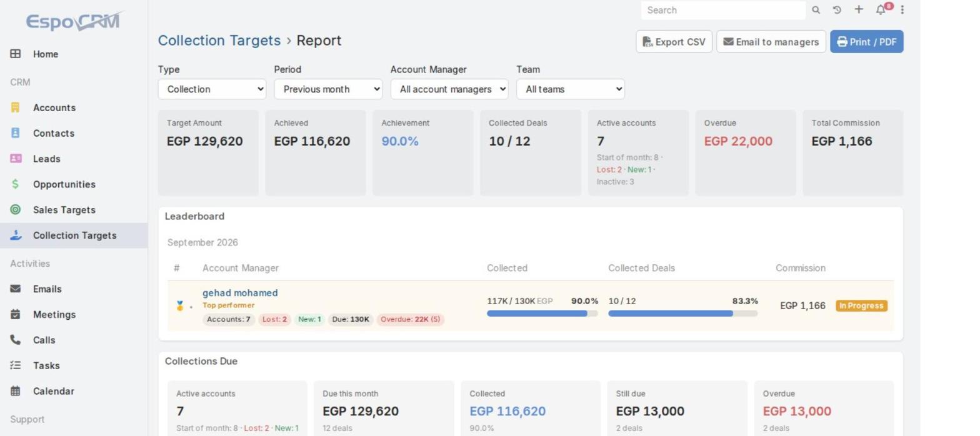The height and width of the screenshot is (436, 980).
Task: Open Calls from the sidebar
Action: [x=74, y=340]
